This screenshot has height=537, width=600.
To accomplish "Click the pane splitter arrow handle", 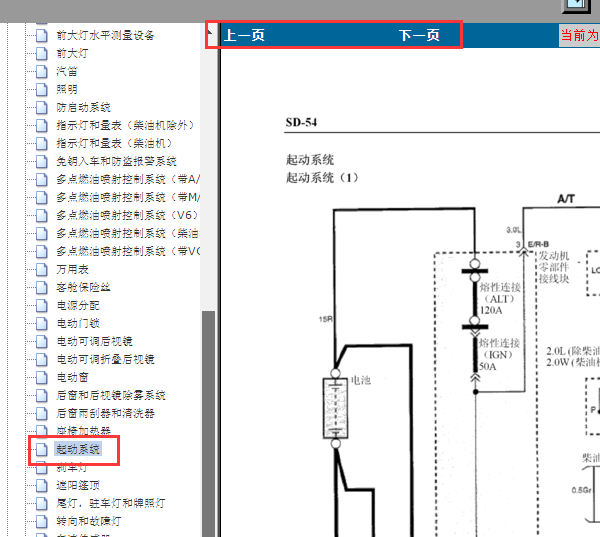I will point(210,34).
